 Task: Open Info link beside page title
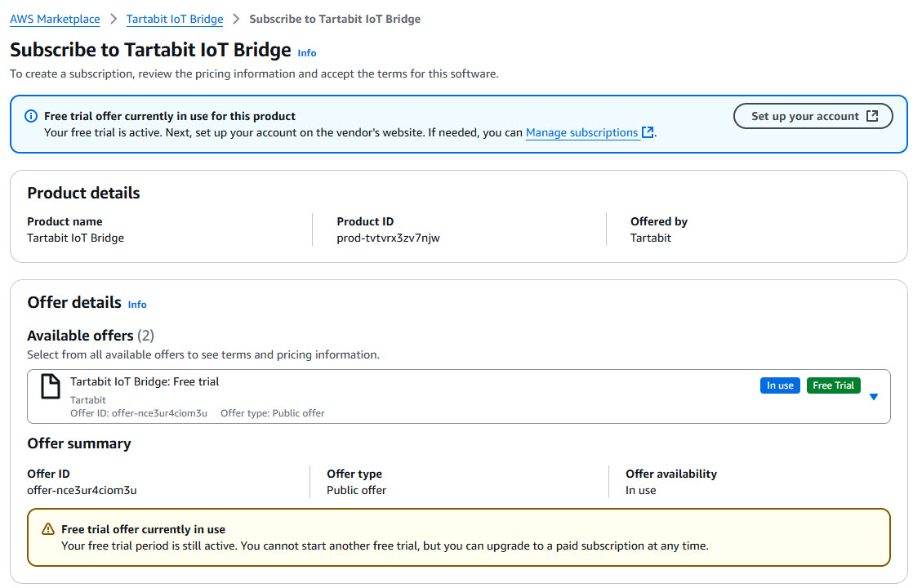tap(307, 53)
